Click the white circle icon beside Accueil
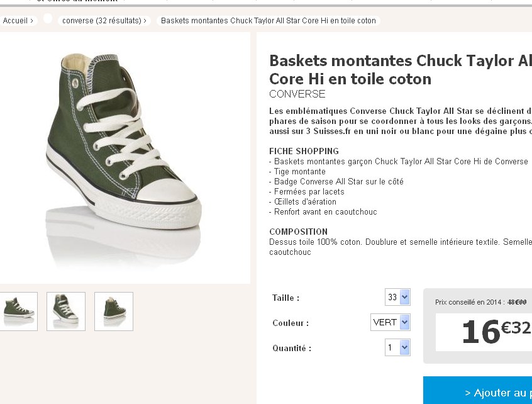532x404 pixels. 48,19
